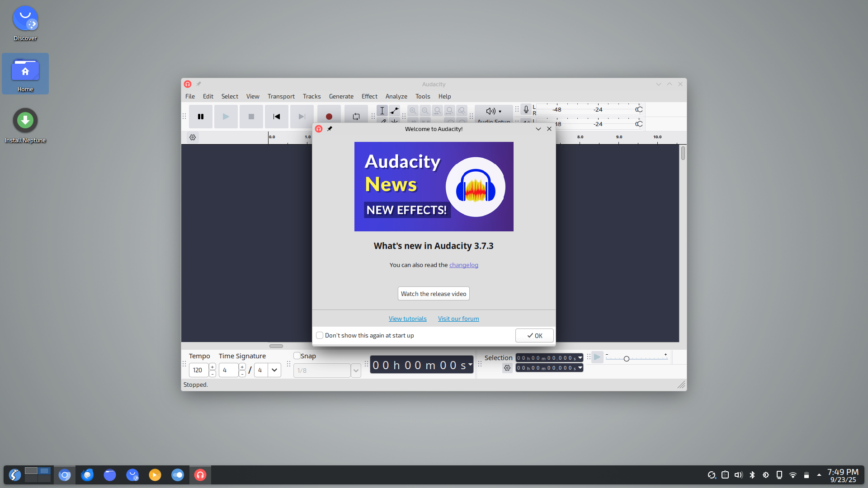Click Watch the release video button
This screenshot has height=488, width=868.
(x=433, y=294)
